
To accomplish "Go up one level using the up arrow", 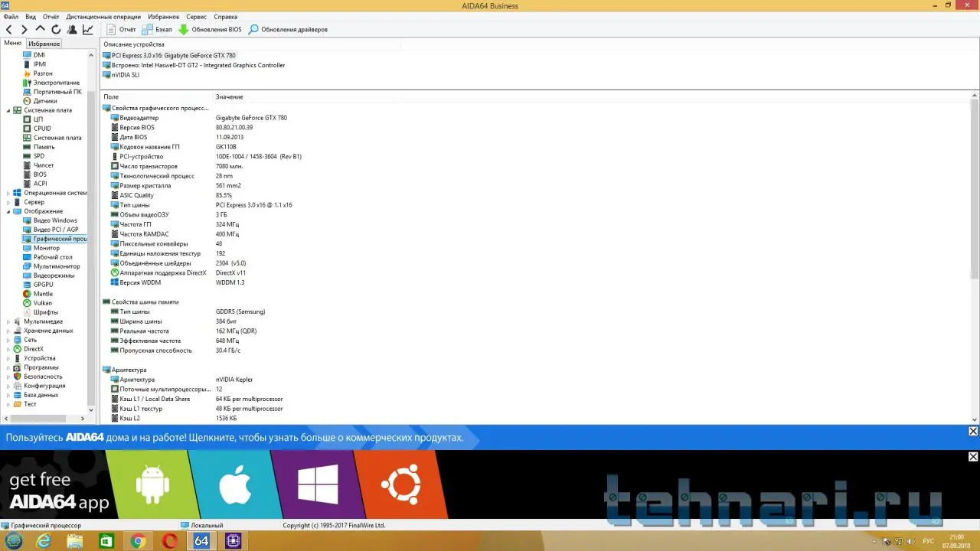I will point(41,30).
